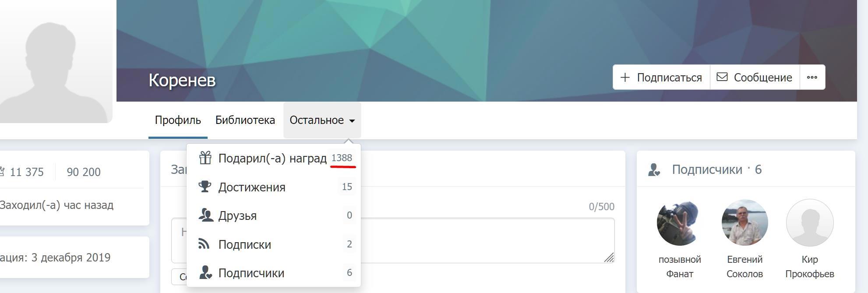Switch to the Профиль tab
The image size is (868, 293).
coord(178,120)
